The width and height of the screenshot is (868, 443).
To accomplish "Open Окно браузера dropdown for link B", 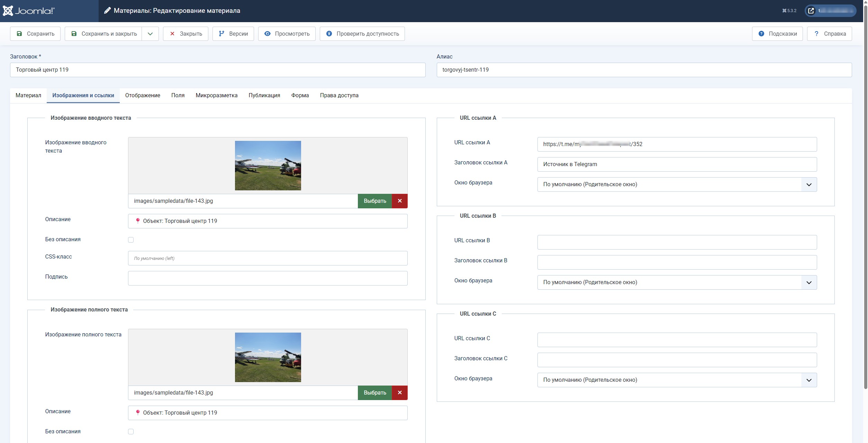I will coord(677,282).
